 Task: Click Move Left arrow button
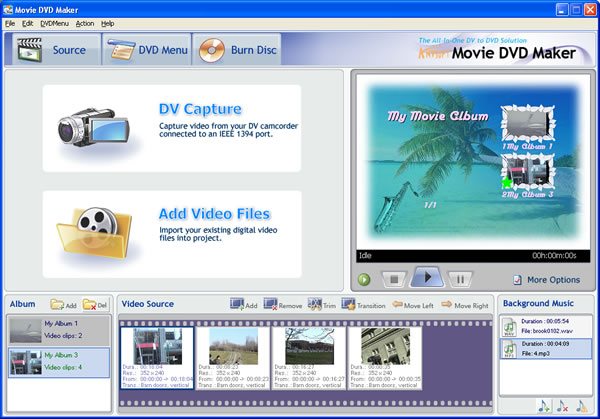pyautogui.click(x=413, y=305)
